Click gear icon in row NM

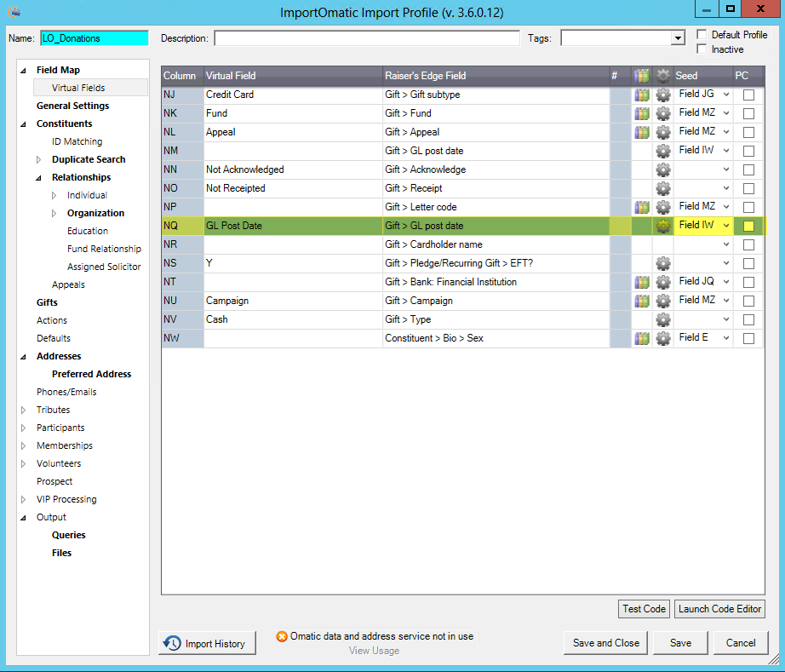click(663, 151)
